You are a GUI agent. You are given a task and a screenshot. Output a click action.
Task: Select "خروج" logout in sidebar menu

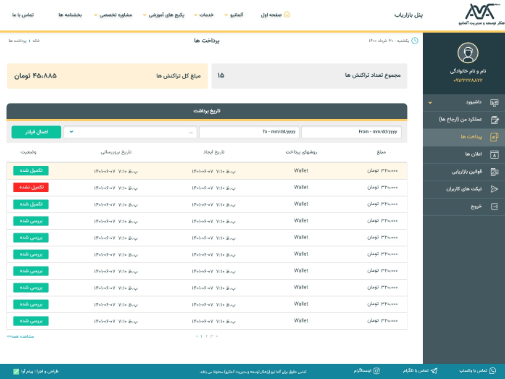coord(476,207)
